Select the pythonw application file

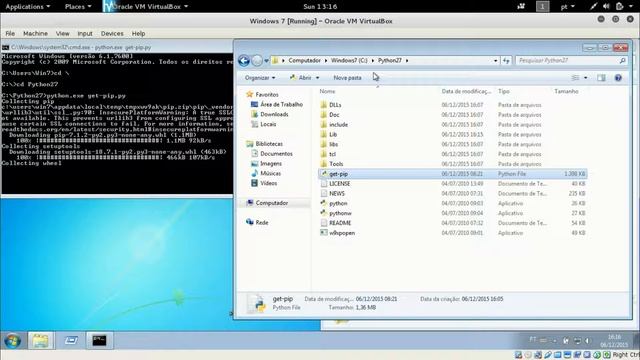coord(340,213)
